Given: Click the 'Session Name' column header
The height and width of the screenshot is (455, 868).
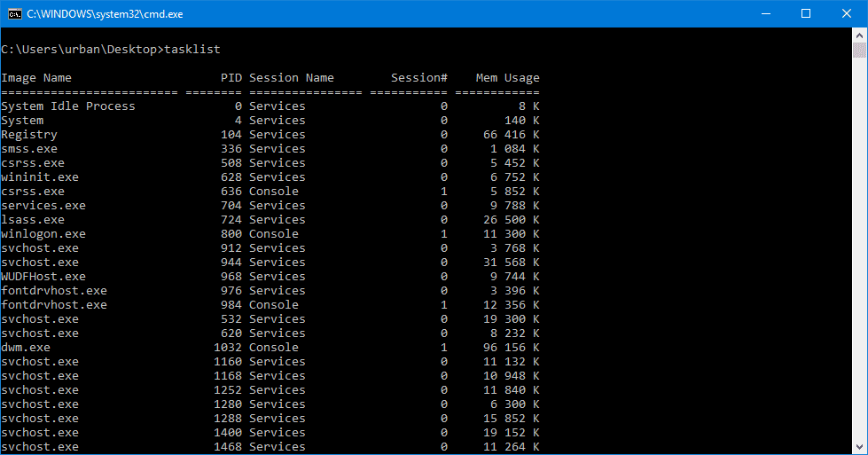Looking at the screenshot, I should click(x=292, y=78).
